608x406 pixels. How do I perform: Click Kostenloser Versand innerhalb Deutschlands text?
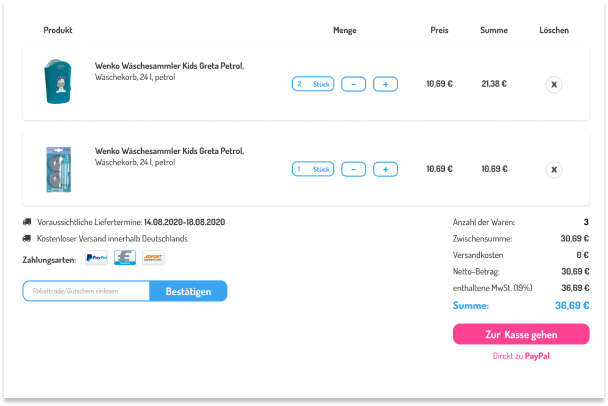pos(112,238)
